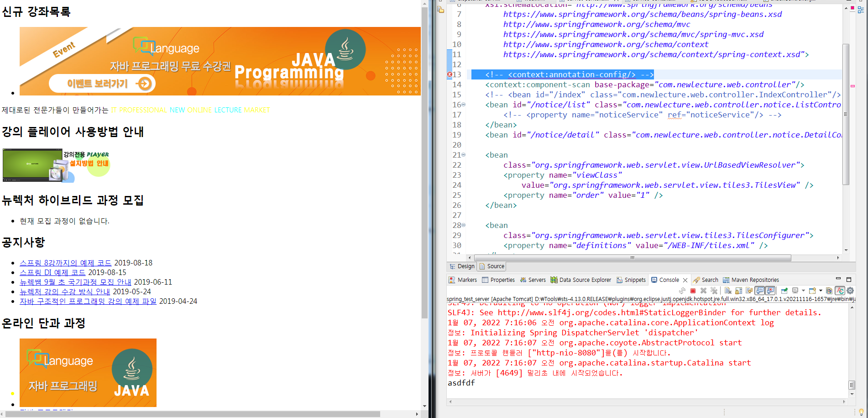Viewport: 868px width, 418px height.
Task: Click the lecture player guide thumbnail
Action: tap(56, 165)
